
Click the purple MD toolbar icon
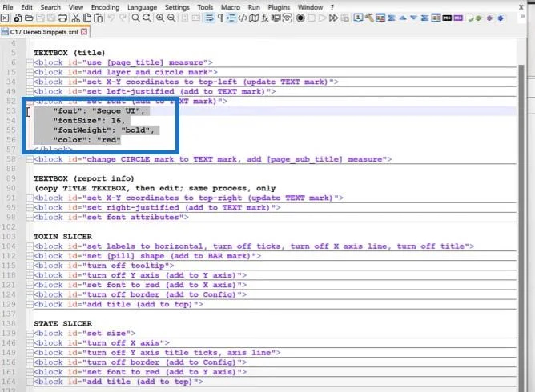[x=458, y=18]
